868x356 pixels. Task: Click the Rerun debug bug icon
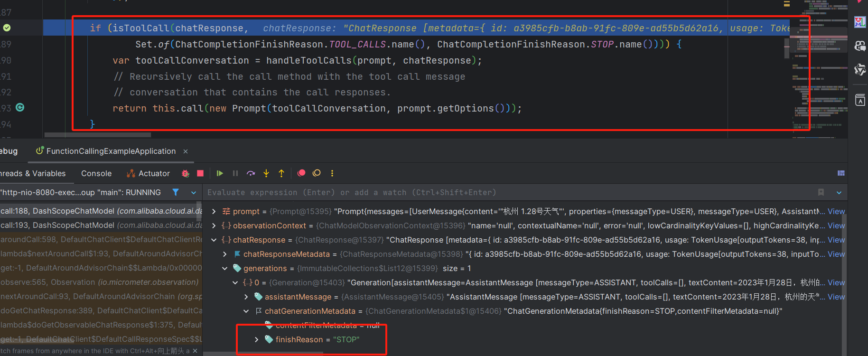coord(186,174)
